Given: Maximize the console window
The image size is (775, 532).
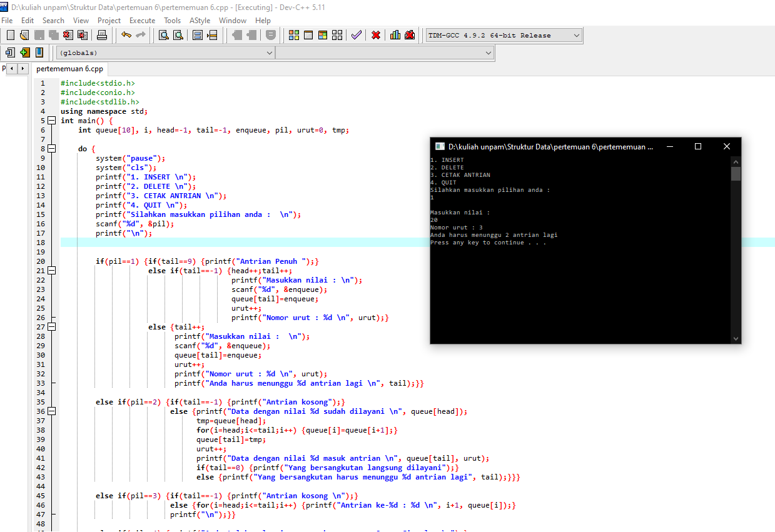Looking at the screenshot, I should click(x=698, y=146).
